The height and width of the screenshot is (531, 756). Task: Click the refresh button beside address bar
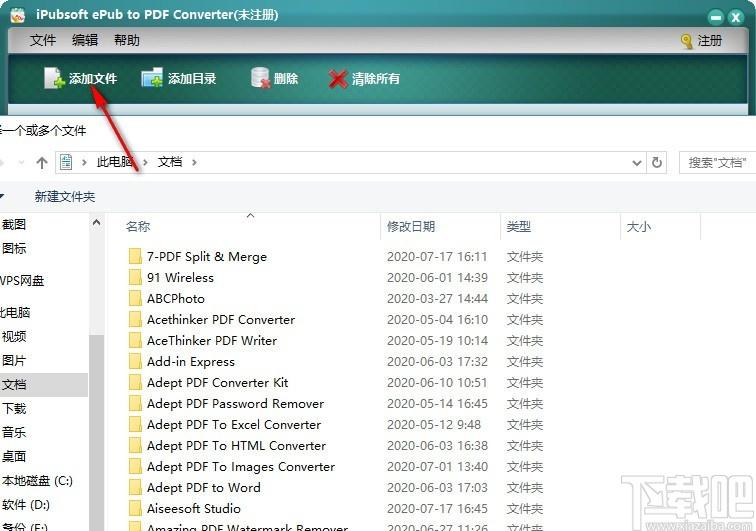click(x=657, y=163)
